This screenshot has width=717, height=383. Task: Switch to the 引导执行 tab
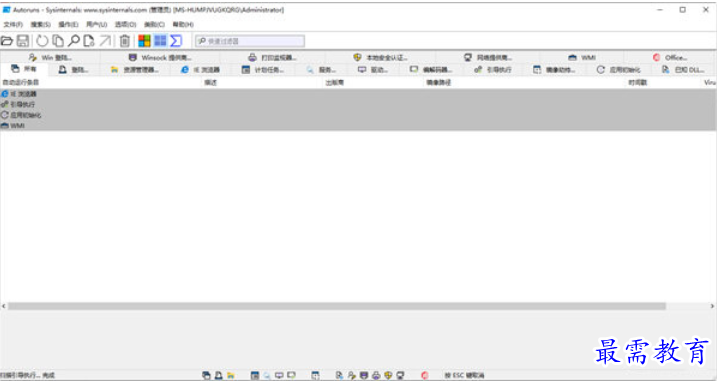point(493,70)
